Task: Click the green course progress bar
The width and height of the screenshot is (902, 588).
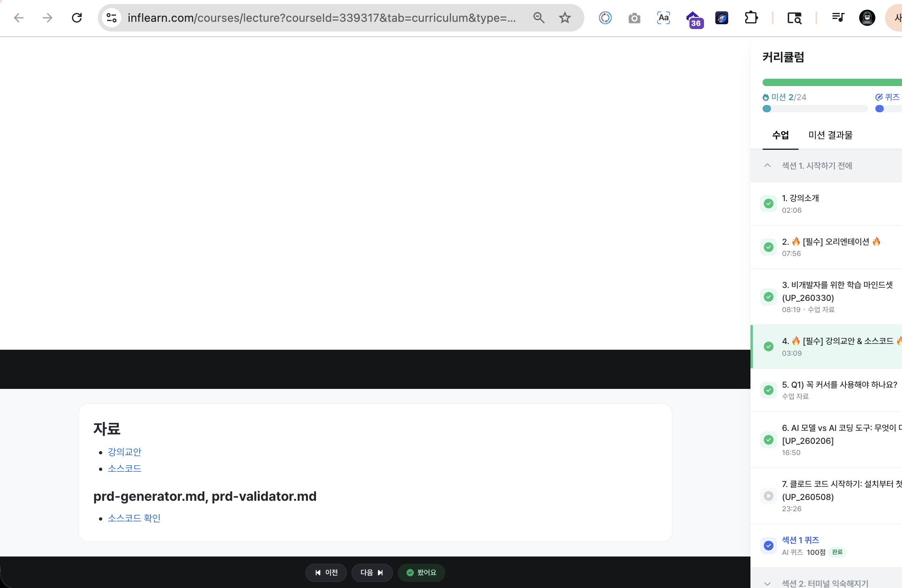Action: coord(832,82)
